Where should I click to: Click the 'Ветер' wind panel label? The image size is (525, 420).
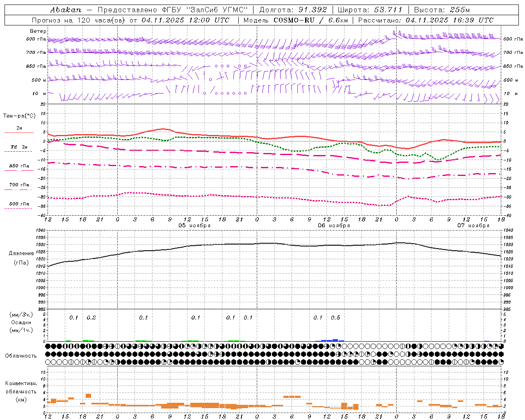click(38, 31)
